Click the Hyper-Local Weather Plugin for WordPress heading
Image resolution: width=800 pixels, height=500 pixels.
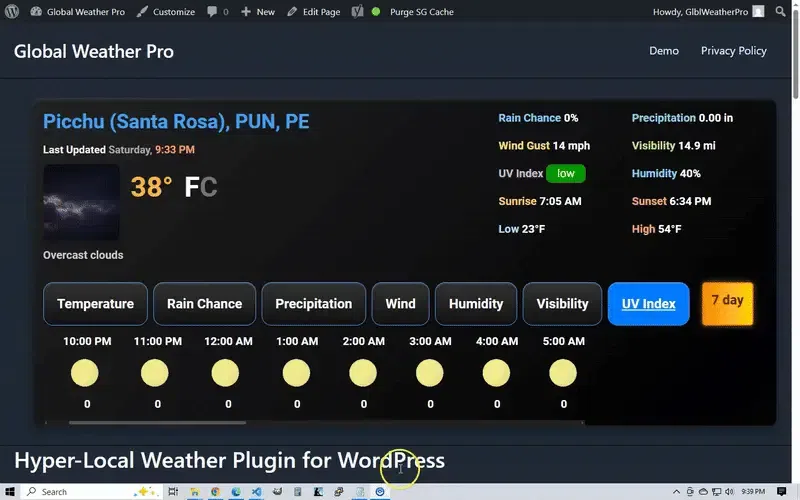(x=230, y=460)
